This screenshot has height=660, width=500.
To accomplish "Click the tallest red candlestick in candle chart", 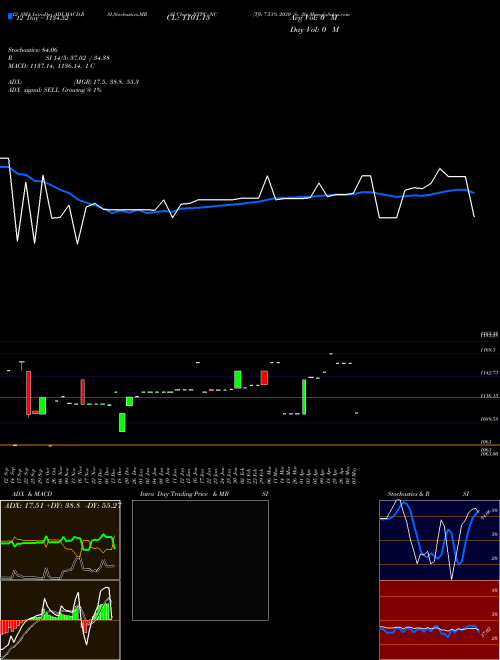I will [29, 393].
